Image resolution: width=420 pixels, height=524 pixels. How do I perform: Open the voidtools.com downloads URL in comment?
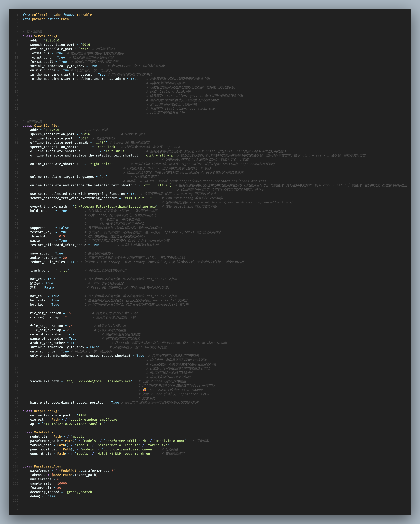tap(252, 202)
